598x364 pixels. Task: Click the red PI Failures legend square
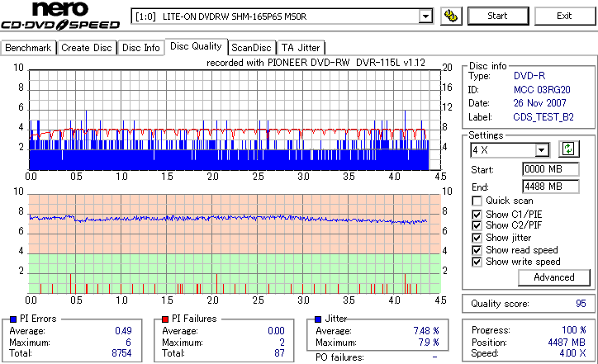(165, 319)
